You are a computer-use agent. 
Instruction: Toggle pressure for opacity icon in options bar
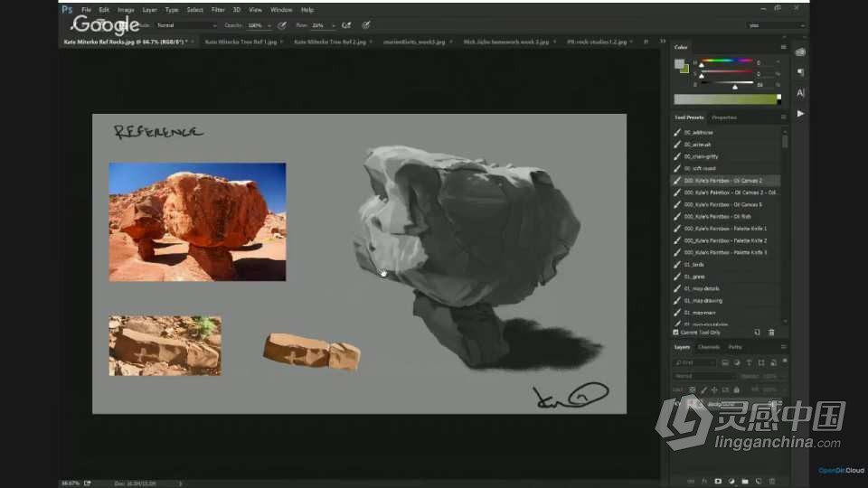(x=282, y=25)
